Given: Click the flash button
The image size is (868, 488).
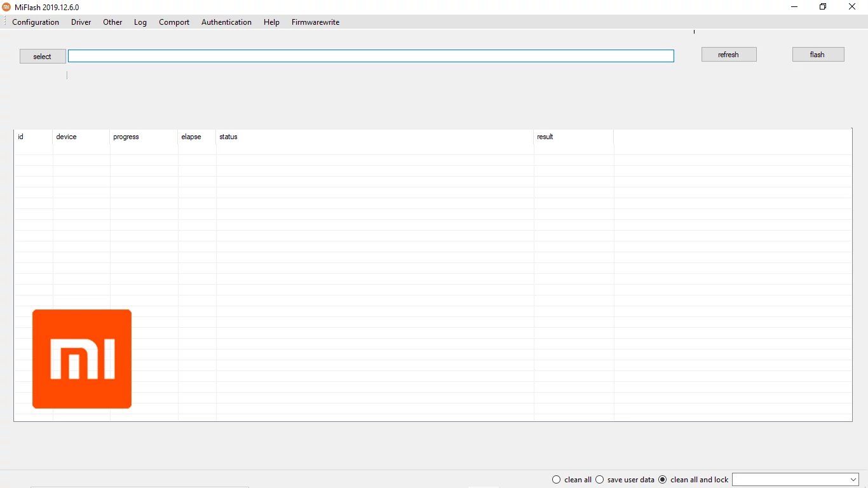Looking at the screenshot, I should (818, 55).
